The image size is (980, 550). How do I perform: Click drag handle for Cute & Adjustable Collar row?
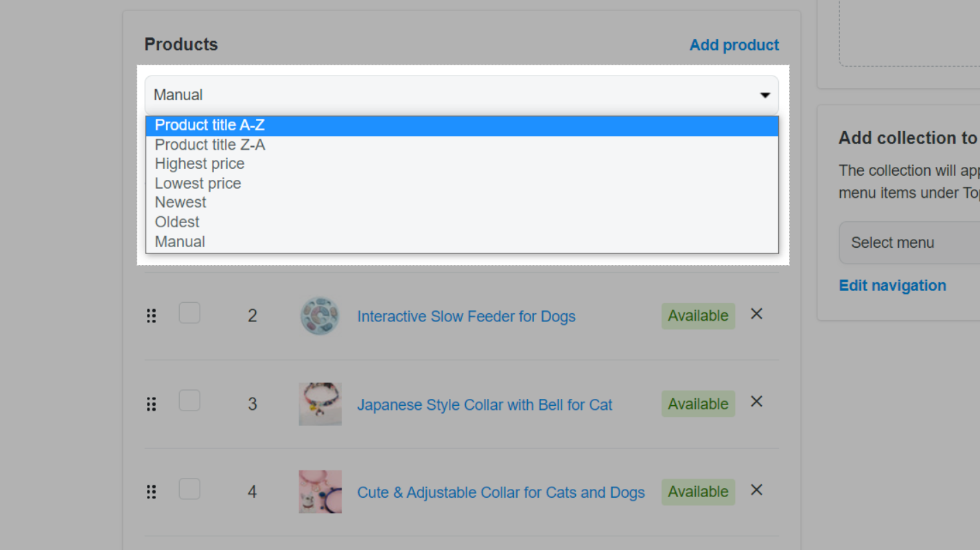(x=152, y=492)
